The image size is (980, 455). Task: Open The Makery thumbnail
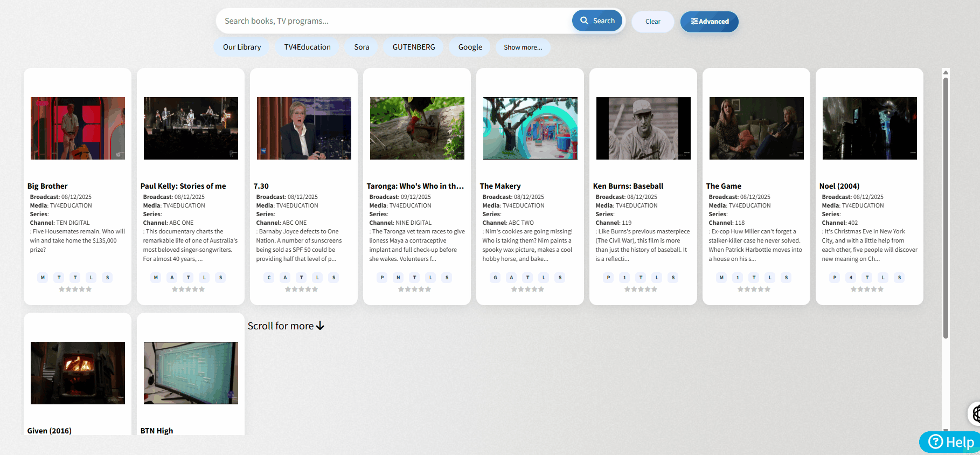click(x=530, y=128)
